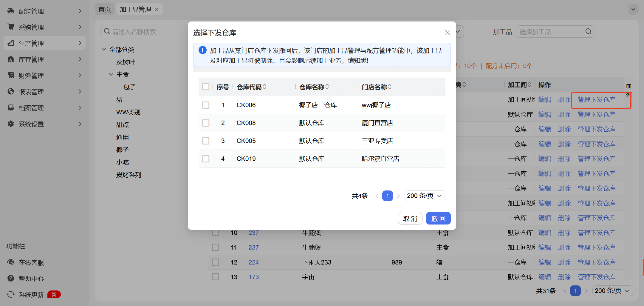
Task: Open the 200 条/页 dropdown in the dialog
Action: pos(425,196)
